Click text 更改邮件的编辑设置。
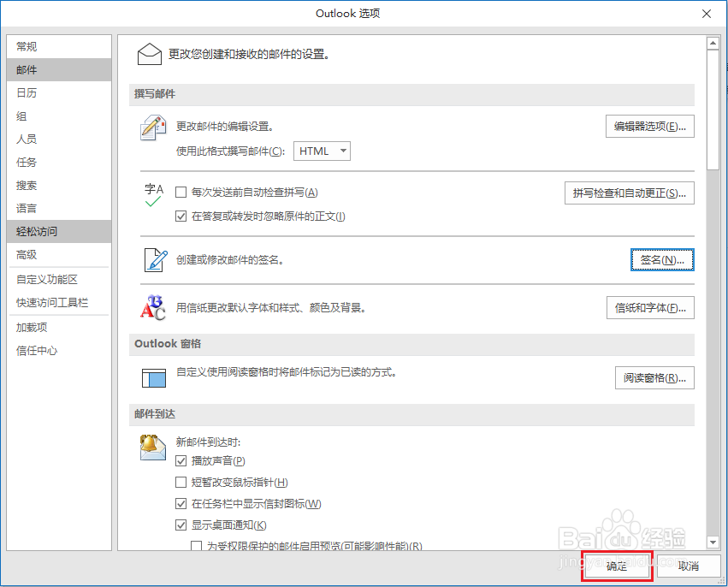The image size is (728, 587). tap(225, 127)
